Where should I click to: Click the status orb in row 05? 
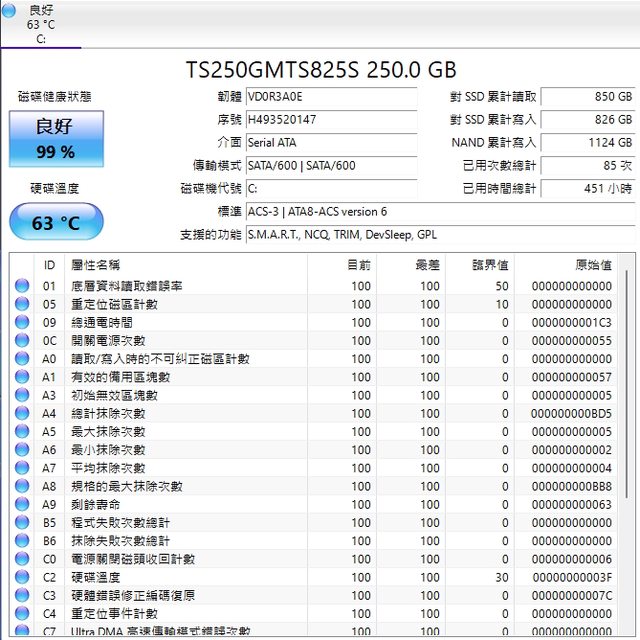point(21,304)
